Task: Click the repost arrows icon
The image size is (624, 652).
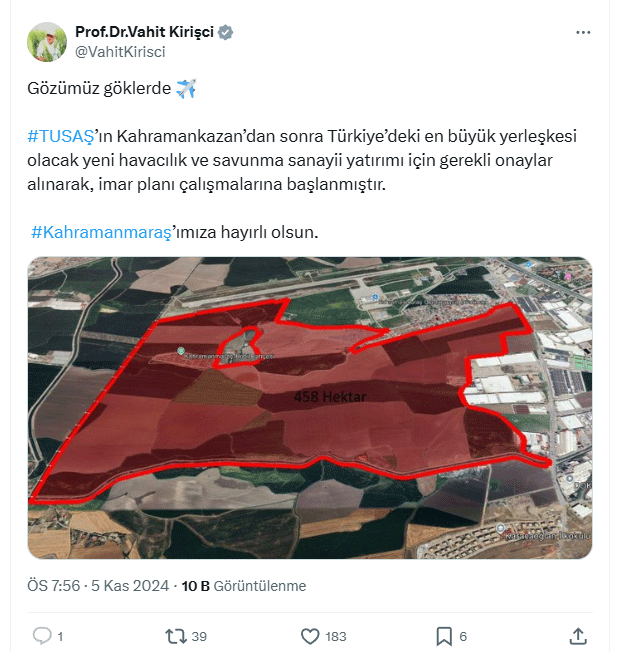Action: click(175, 636)
